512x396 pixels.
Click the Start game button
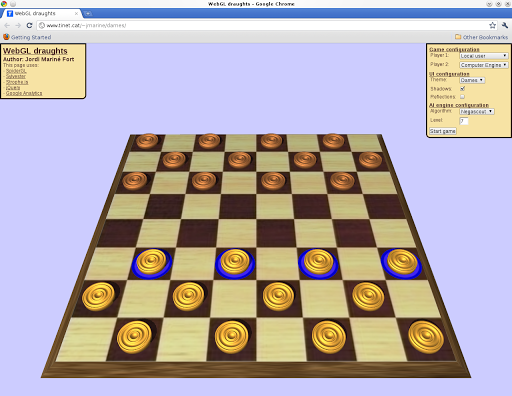click(443, 131)
